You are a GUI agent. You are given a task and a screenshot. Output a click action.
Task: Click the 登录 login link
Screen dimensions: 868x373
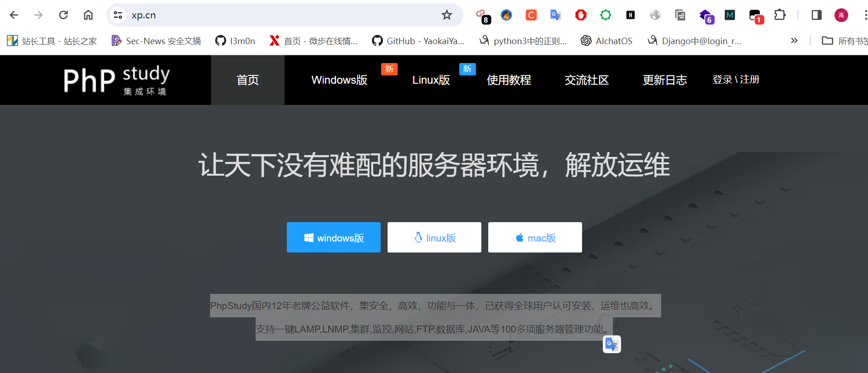pos(722,80)
